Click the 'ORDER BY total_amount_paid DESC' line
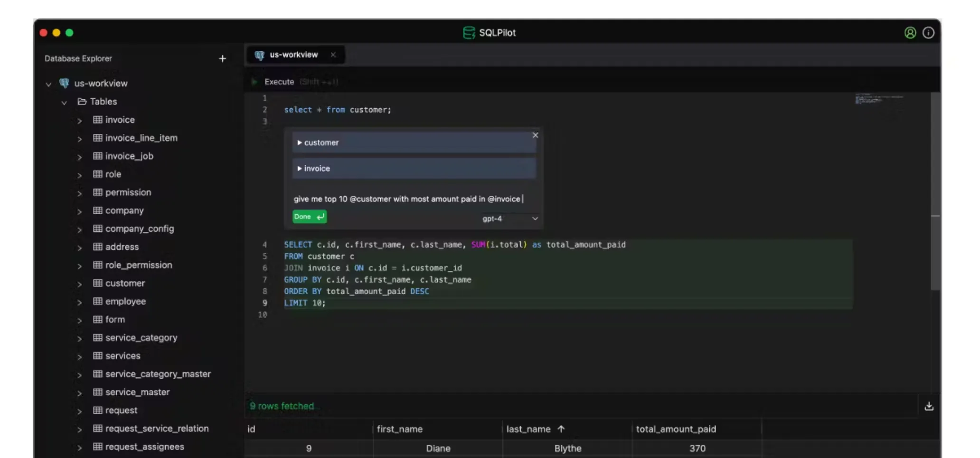 tap(357, 291)
